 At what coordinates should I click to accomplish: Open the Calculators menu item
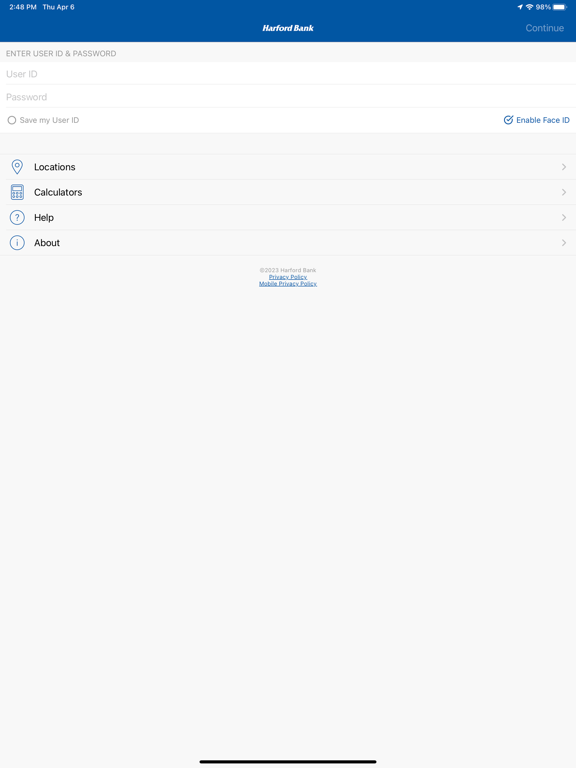click(288, 192)
